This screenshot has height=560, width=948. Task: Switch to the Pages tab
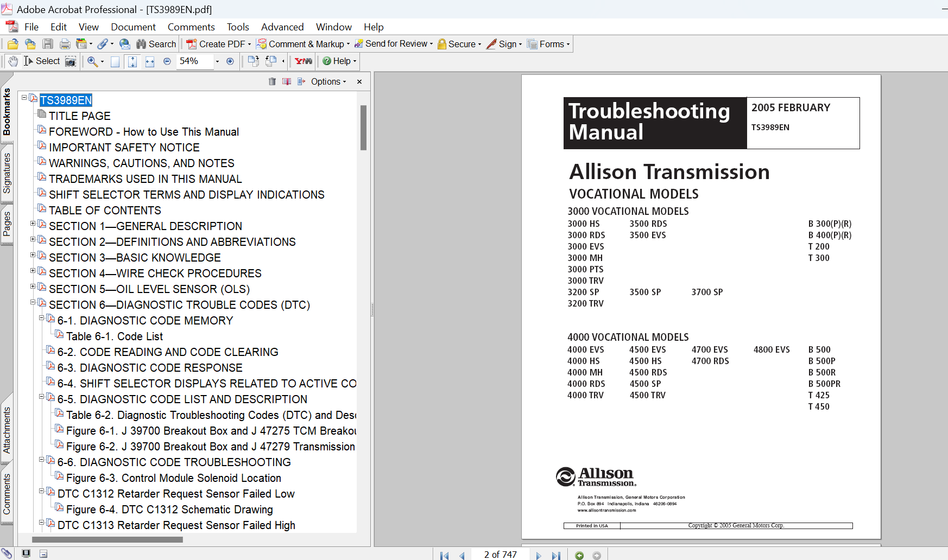(7, 224)
